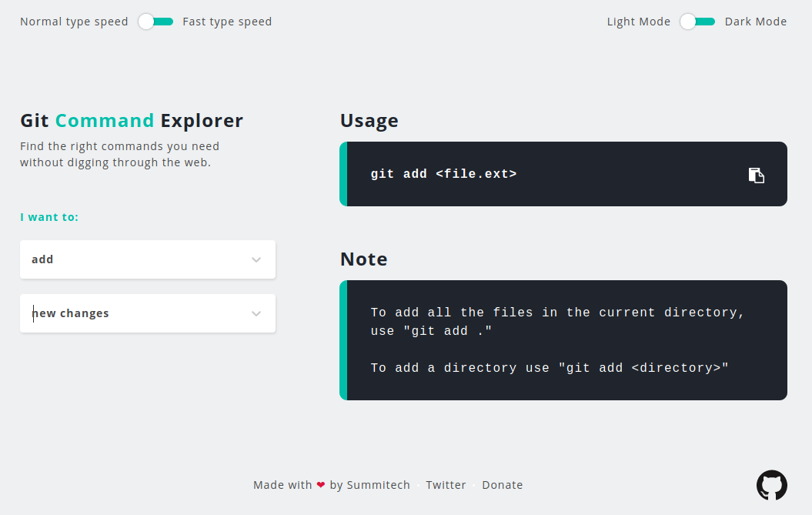Open the GitHub repository icon
Viewport: 812px width, 515px height.
point(772,485)
